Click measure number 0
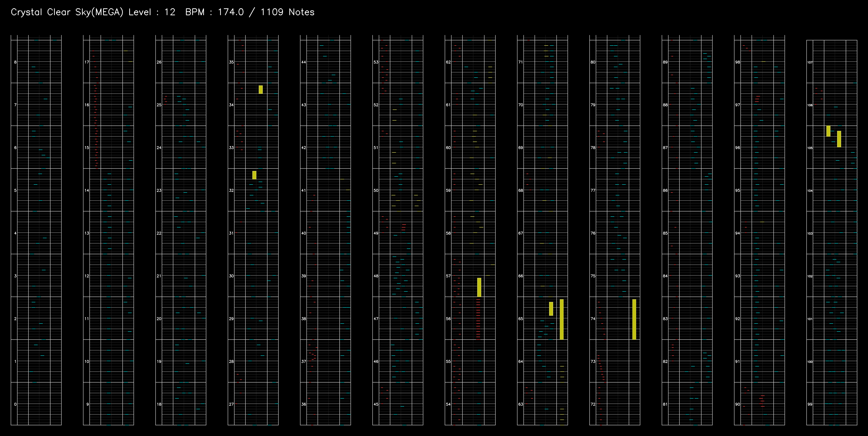Image resolution: width=868 pixels, height=436 pixels. coord(15,404)
